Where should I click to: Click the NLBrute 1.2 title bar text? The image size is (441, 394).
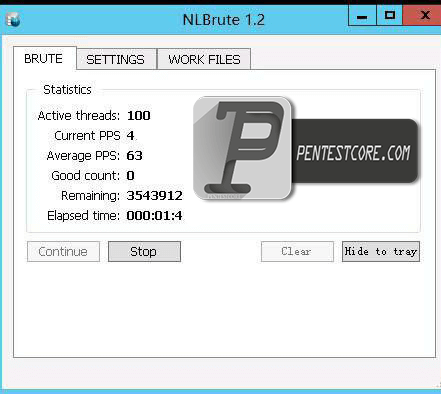(x=224, y=20)
